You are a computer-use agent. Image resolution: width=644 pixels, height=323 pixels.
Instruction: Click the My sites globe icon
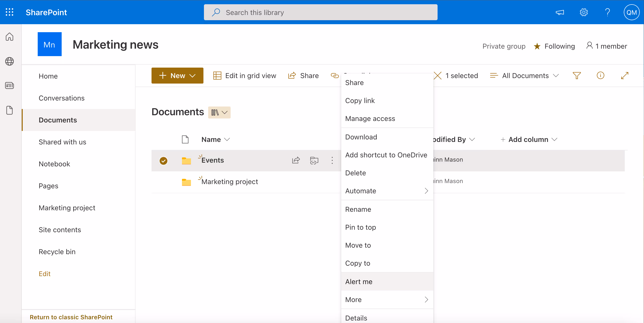point(9,61)
